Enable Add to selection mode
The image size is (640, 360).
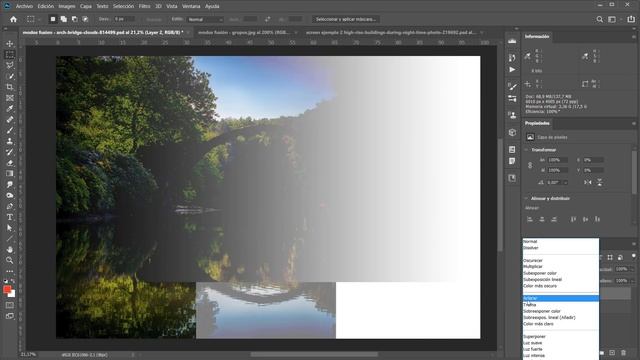click(x=64, y=19)
